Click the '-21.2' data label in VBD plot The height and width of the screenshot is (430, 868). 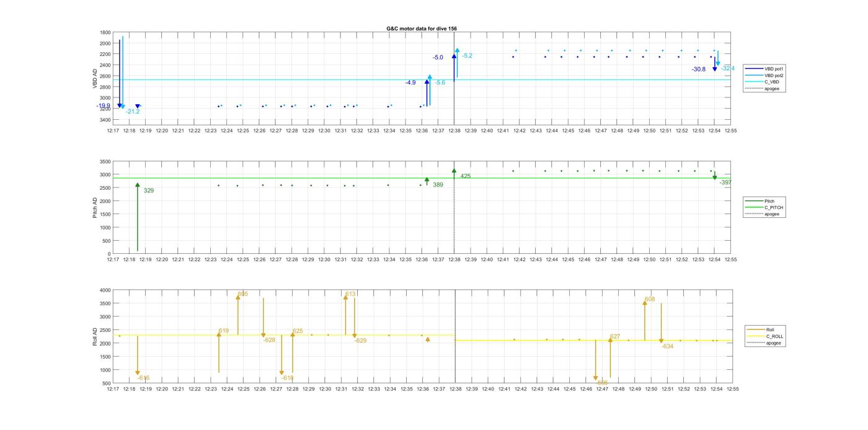coord(133,112)
